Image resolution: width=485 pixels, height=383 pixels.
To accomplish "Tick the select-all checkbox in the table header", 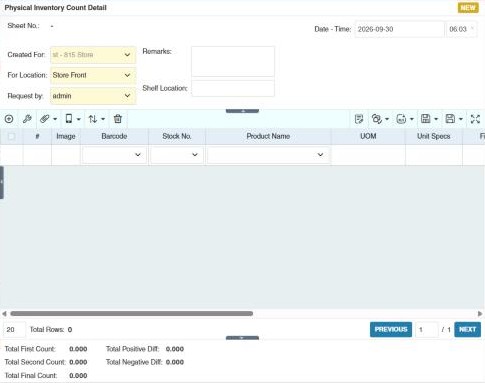I will click(11, 136).
